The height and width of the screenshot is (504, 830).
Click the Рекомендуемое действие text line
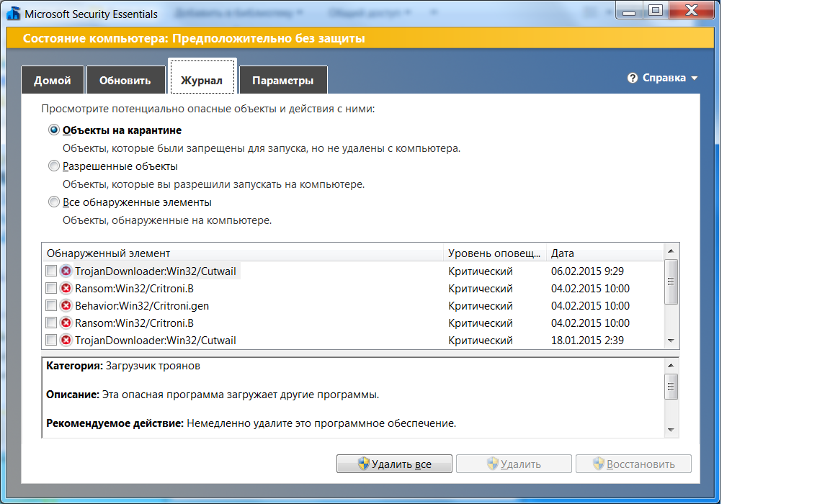(x=251, y=423)
